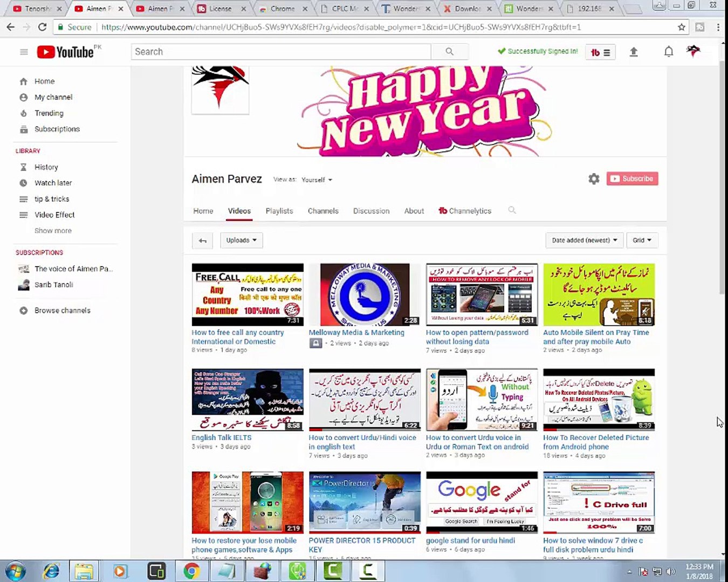Open the notifications bell

pos(669,52)
